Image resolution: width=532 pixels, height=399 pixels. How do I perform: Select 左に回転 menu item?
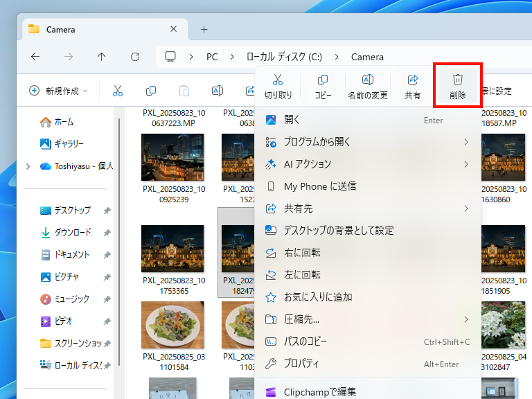(x=368, y=275)
